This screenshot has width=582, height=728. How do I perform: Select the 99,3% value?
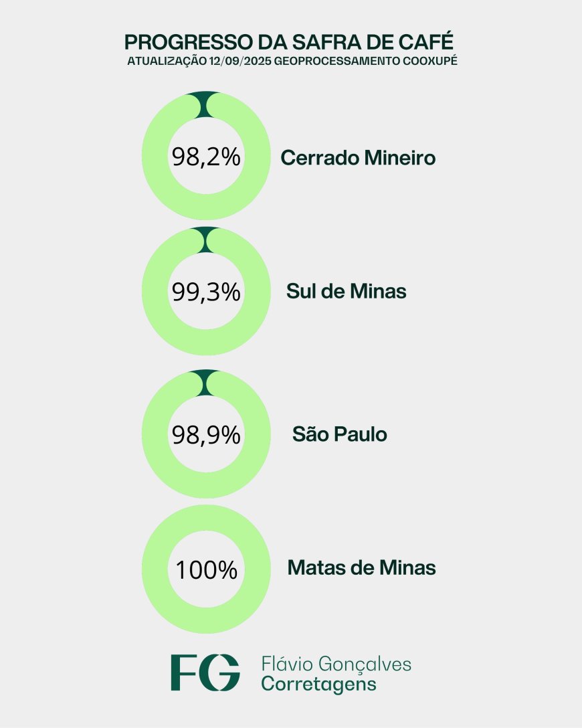(206, 292)
